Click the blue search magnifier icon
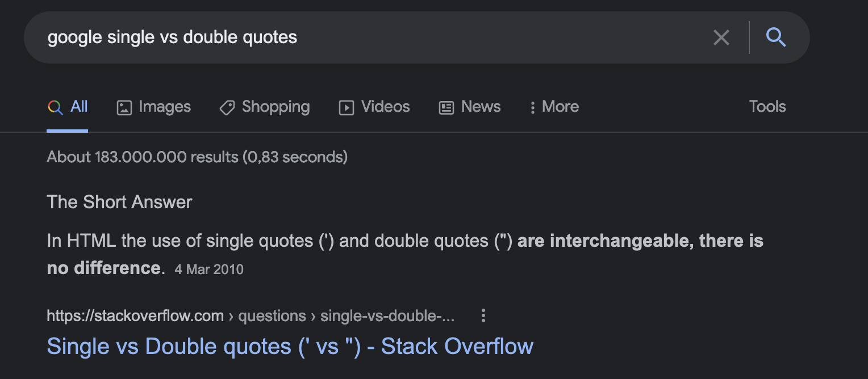 pyautogui.click(x=776, y=37)
